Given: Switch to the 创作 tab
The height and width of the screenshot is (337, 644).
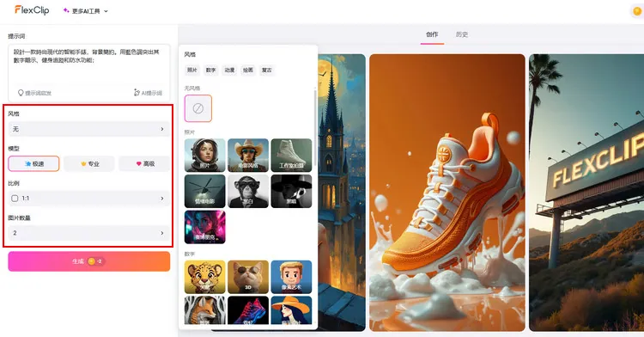Looking at the screenshot, I should (432, 34).
